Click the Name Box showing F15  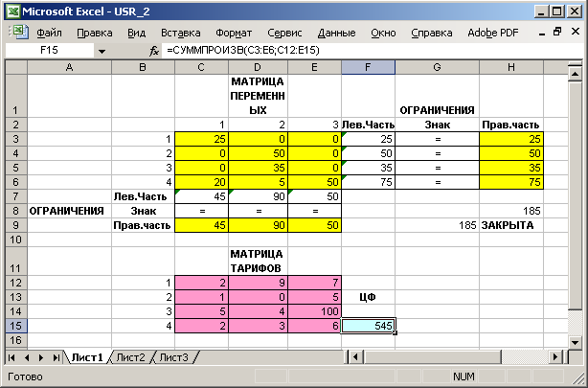click(49, 50)
